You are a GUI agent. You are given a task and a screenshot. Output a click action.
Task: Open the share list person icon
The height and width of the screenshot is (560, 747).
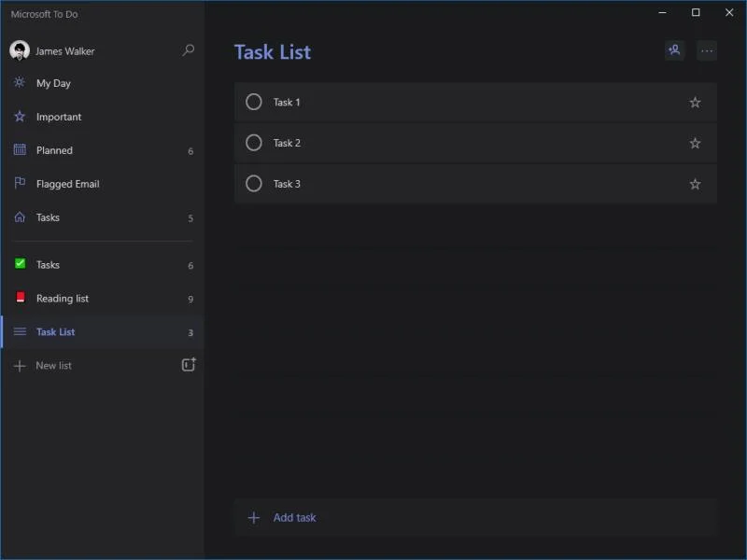[x=674, y=50]
